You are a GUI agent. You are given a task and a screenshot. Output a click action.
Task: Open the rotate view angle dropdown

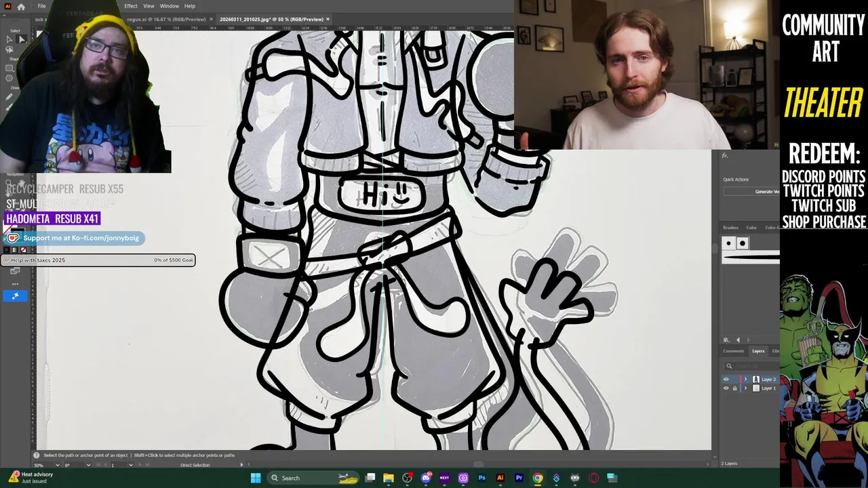coord(89,465)
